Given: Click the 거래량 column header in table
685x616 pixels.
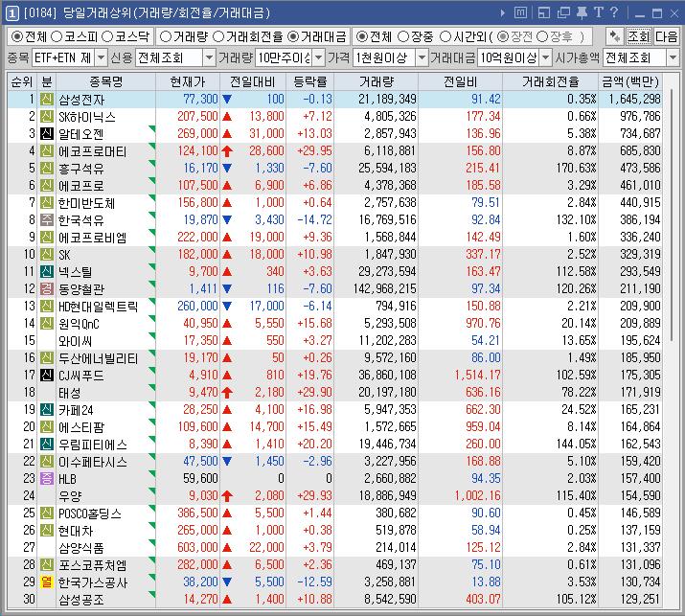Looking at the screenshot, I should tap(377, 81).
